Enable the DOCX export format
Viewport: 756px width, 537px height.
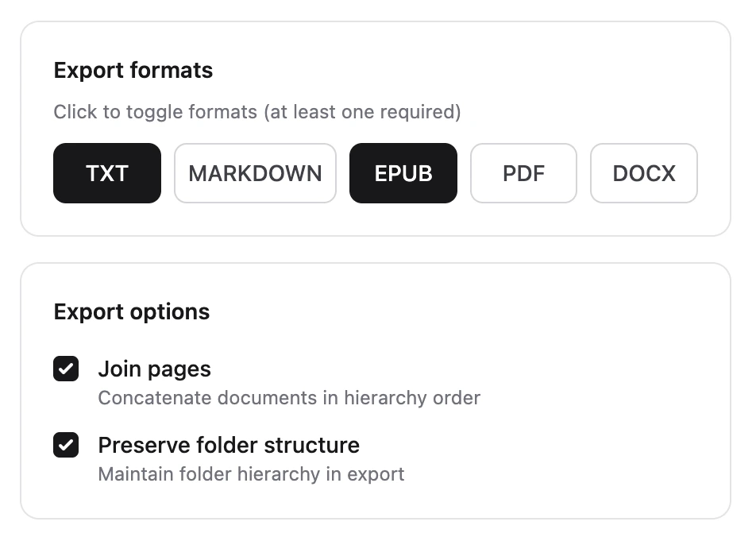(x=643, y=173)
